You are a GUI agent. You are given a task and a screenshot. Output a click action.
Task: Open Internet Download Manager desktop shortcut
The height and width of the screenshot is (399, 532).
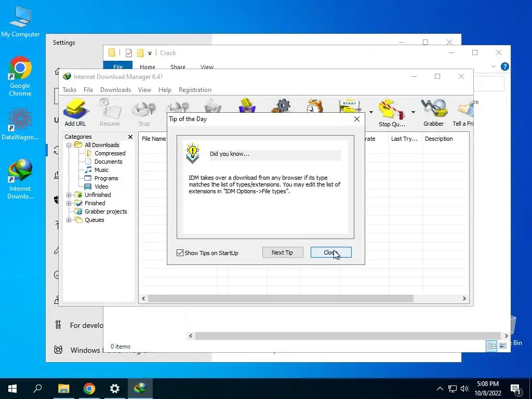click(20, 179)
